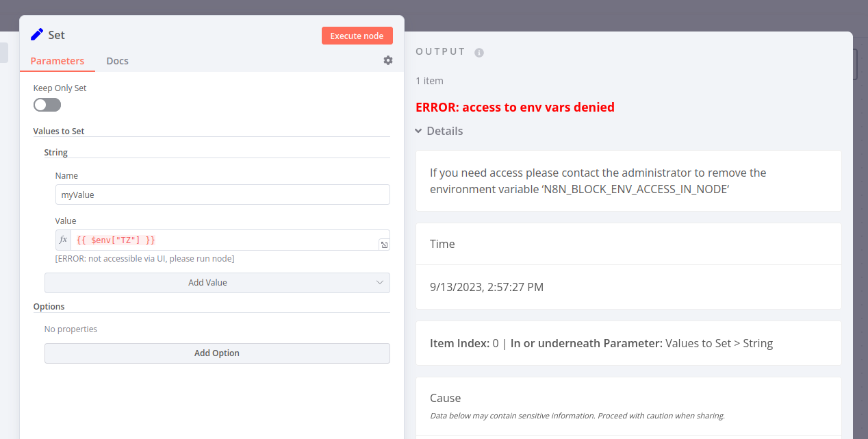The height and width of the screenshot is (439, 868).
Task: Click the fx expression icon
Action: 64,240
